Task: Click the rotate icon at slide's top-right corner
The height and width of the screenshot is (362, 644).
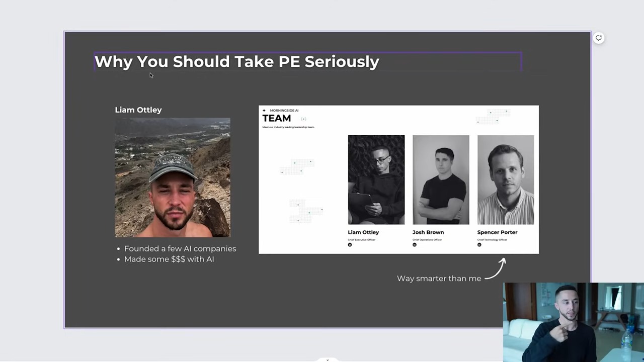Action: 598,38
